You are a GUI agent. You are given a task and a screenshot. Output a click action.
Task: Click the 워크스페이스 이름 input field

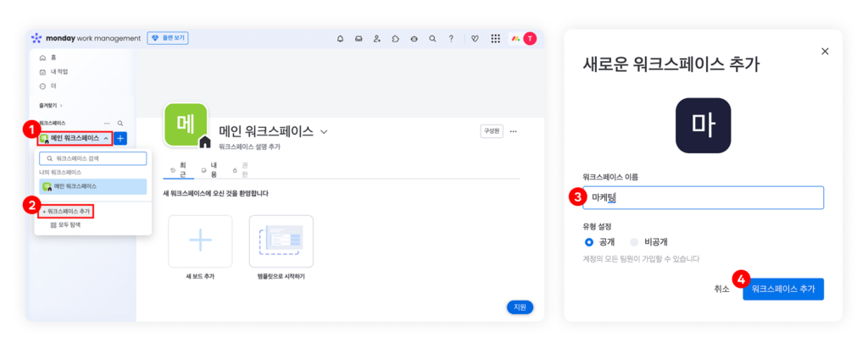pos(703,197)
